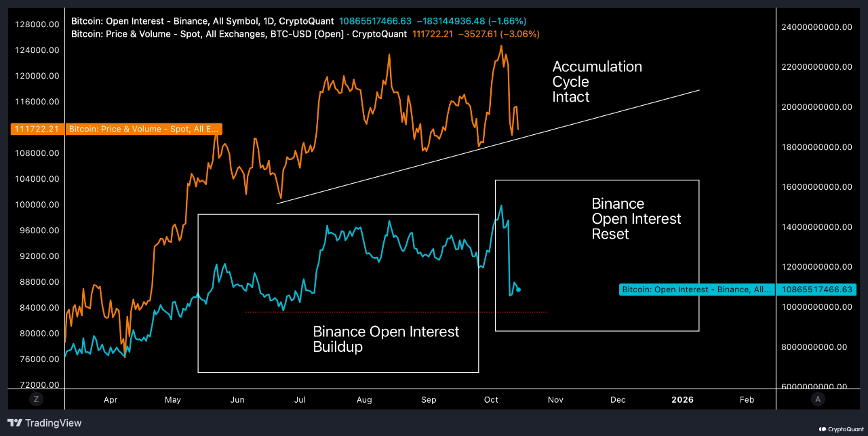Open the timezone settings via the Z icon
Viewport: 868px width, 436px height.
(x=36, y=399)
